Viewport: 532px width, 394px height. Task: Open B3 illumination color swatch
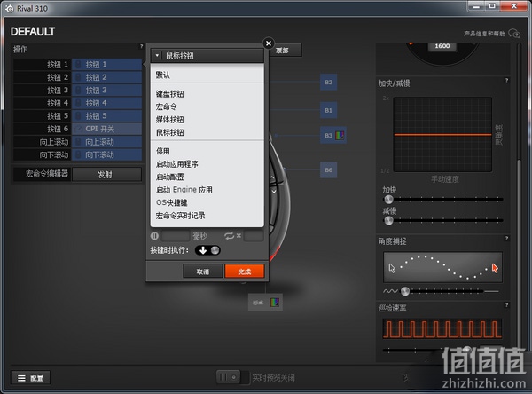(x=340, y=135)
